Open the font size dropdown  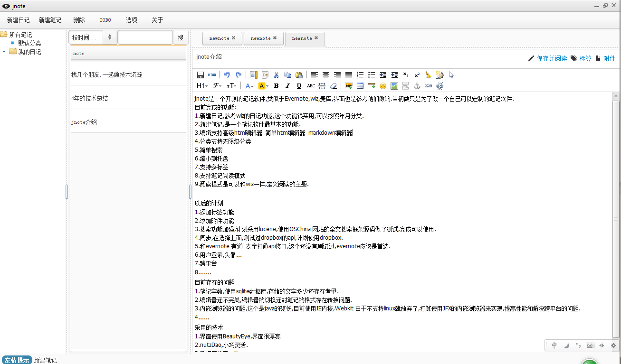click(231, 86)
